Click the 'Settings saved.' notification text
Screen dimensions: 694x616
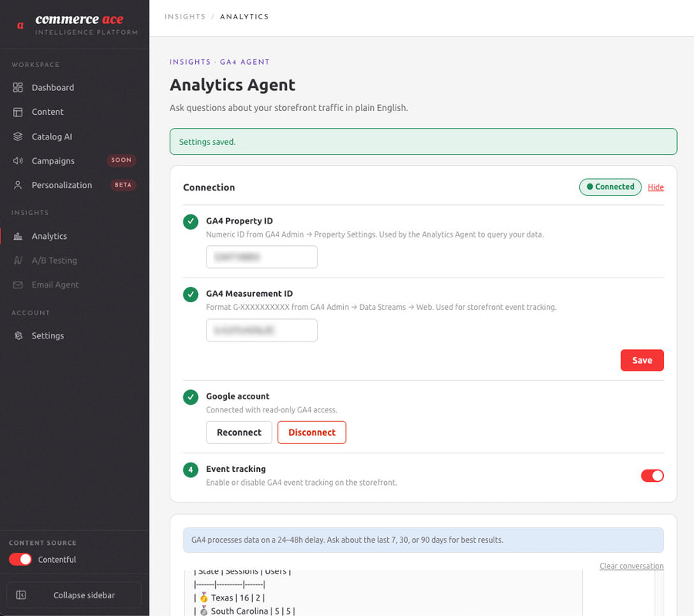tap(207, 142)
